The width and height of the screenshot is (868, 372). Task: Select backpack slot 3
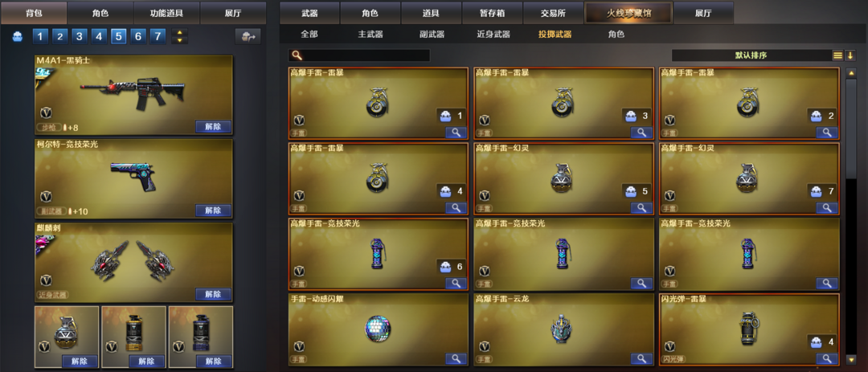tap(79, 36)
